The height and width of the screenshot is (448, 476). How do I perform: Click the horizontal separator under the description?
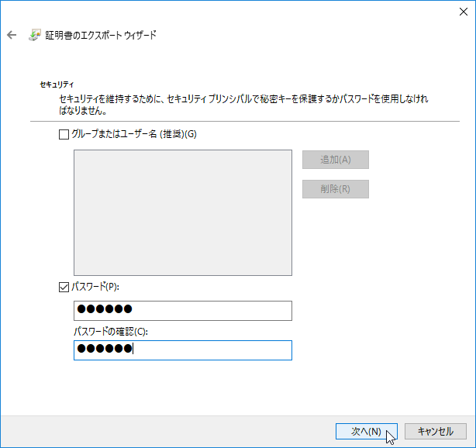click(x=245, y=121)
